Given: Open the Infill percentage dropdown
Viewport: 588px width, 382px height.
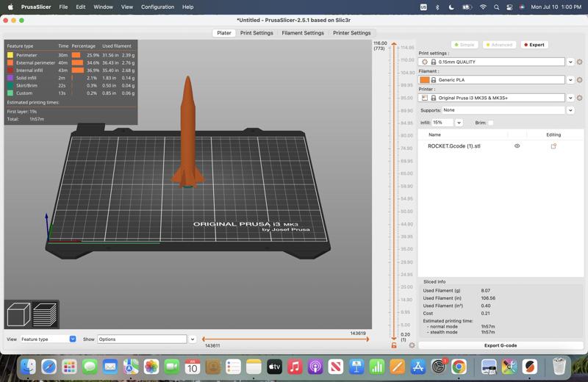Looking at the screenshot, I should coord(459,123).
